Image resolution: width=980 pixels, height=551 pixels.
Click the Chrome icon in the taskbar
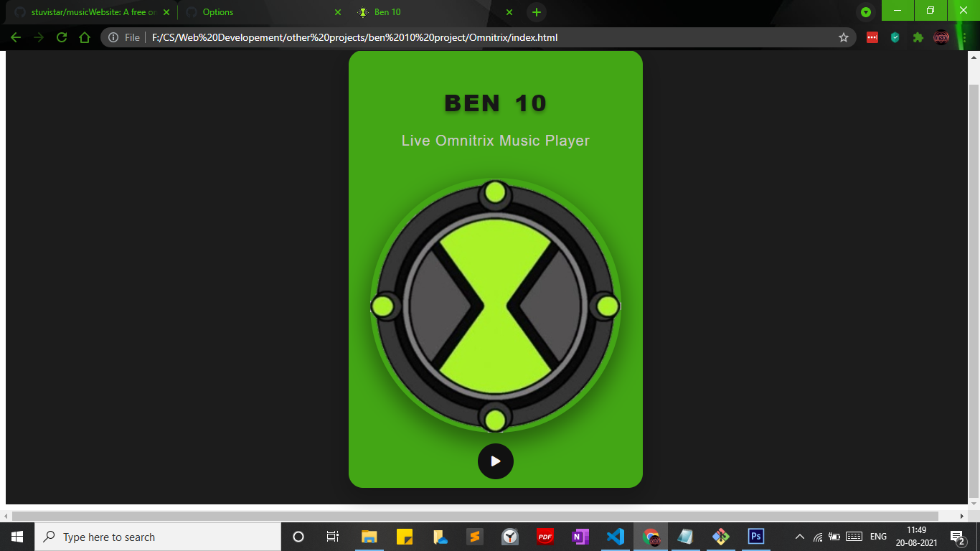pyautogui.click(x=650, y=537)
